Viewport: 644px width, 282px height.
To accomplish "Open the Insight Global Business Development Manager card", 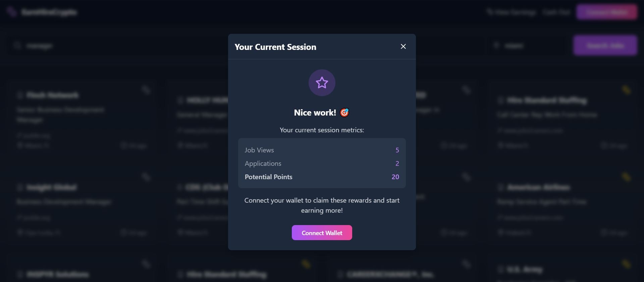I will (x=82, y=205).
